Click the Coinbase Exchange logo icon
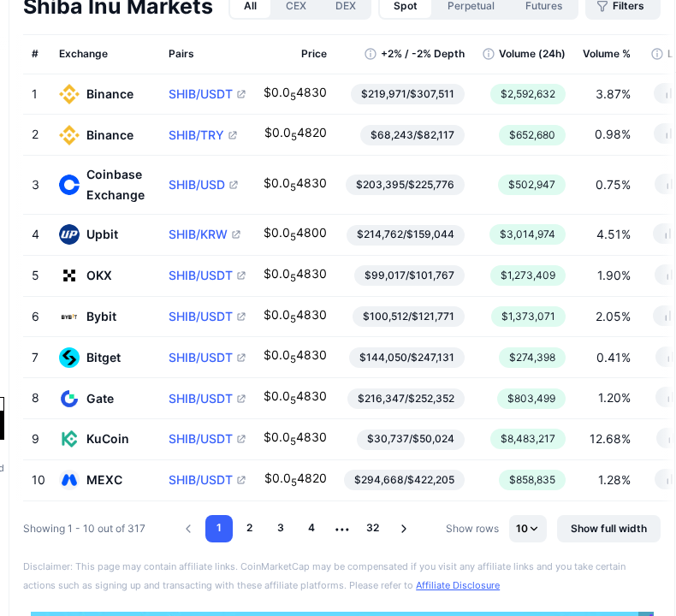The image size is (676, 616). (69, 185)
